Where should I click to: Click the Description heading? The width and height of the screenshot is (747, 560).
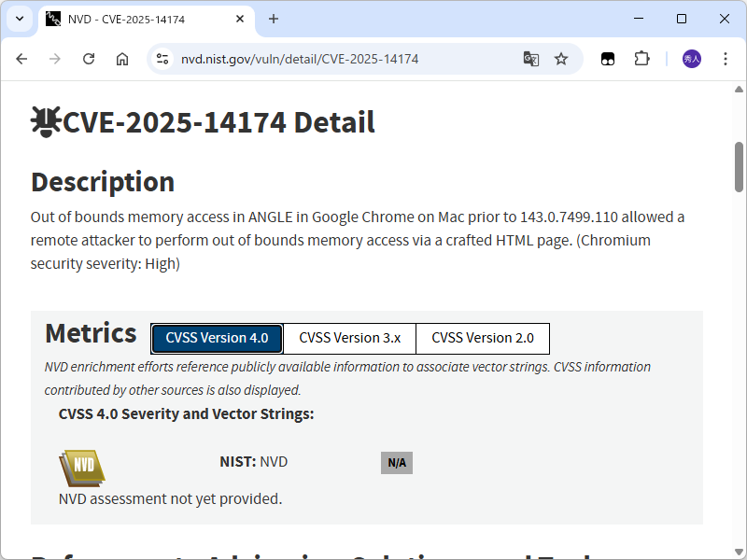pos(103,182)
